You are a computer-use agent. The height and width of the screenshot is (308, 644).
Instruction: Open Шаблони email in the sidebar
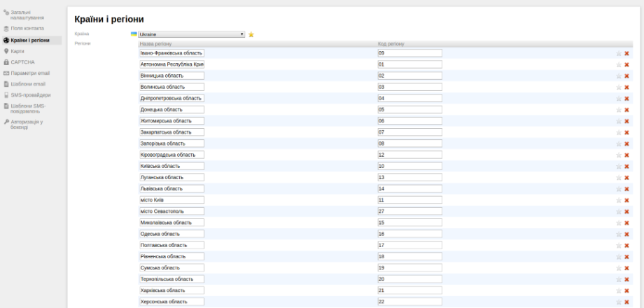29,83
